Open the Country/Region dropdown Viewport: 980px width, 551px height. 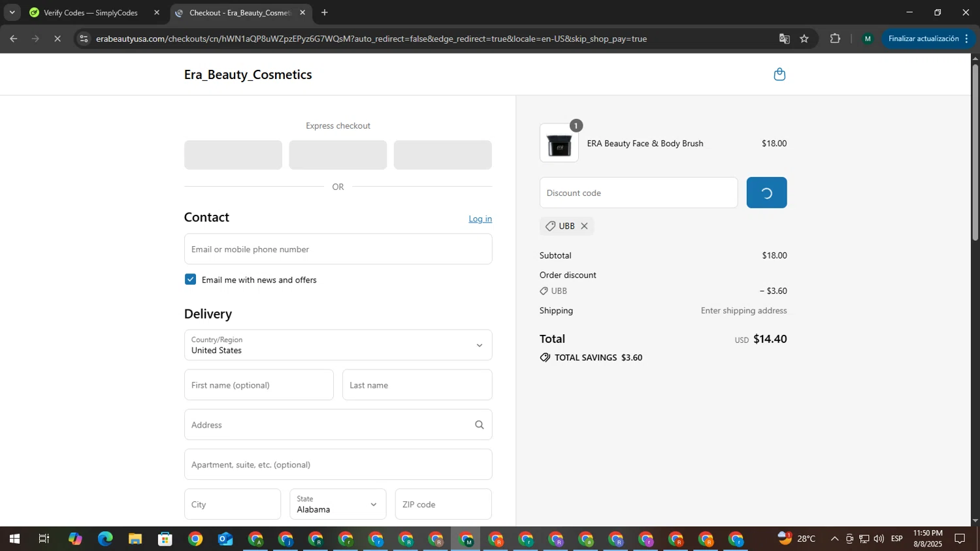[x=338, y=345]
